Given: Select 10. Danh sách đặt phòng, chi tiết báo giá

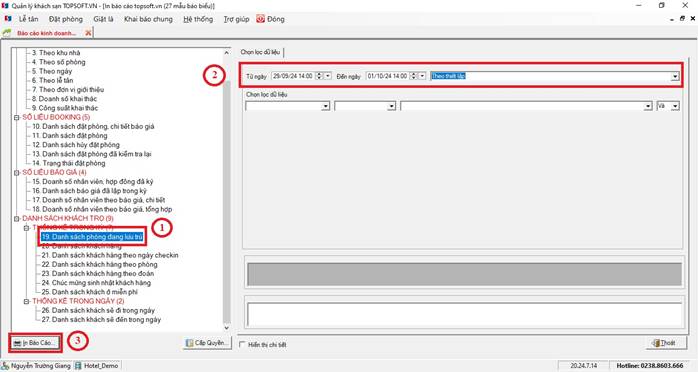Looking at the screenshot, I should (x=93, y=126).
